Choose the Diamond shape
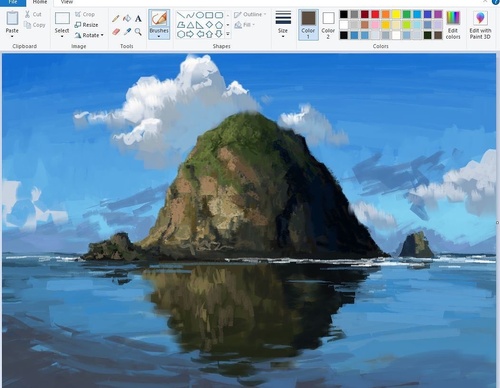The image size is (500, 388). [x=209, y=25]
